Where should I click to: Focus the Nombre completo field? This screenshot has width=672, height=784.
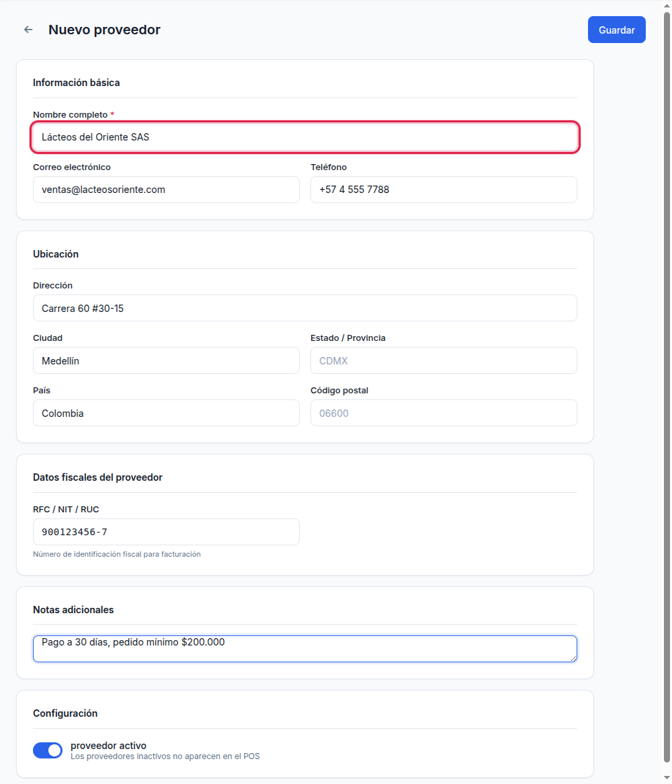click(x=305, y=137)
